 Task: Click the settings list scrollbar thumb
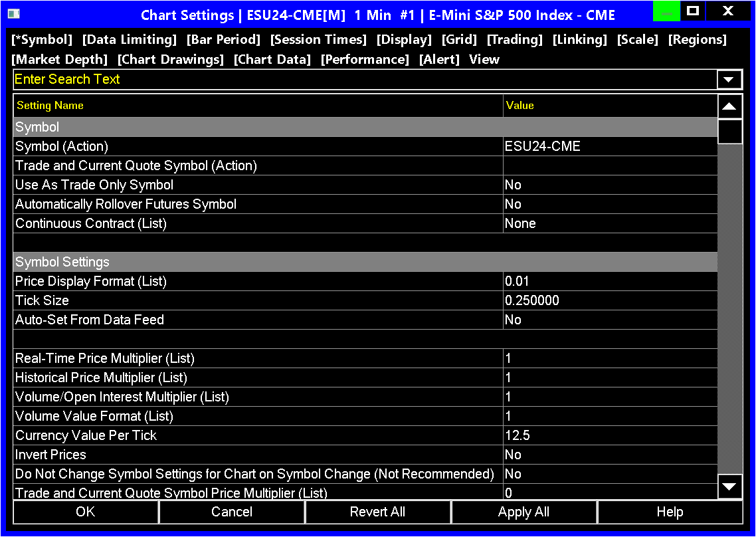point(729,131)
